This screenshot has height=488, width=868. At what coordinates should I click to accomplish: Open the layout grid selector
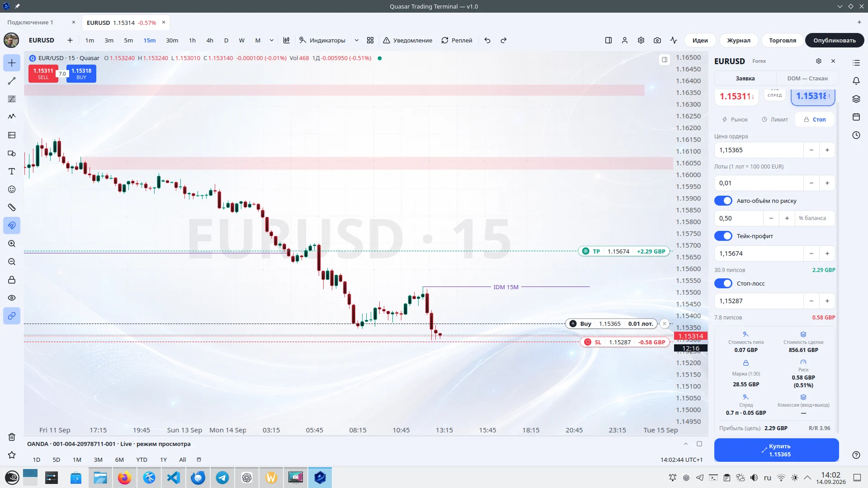click(370, 40)
